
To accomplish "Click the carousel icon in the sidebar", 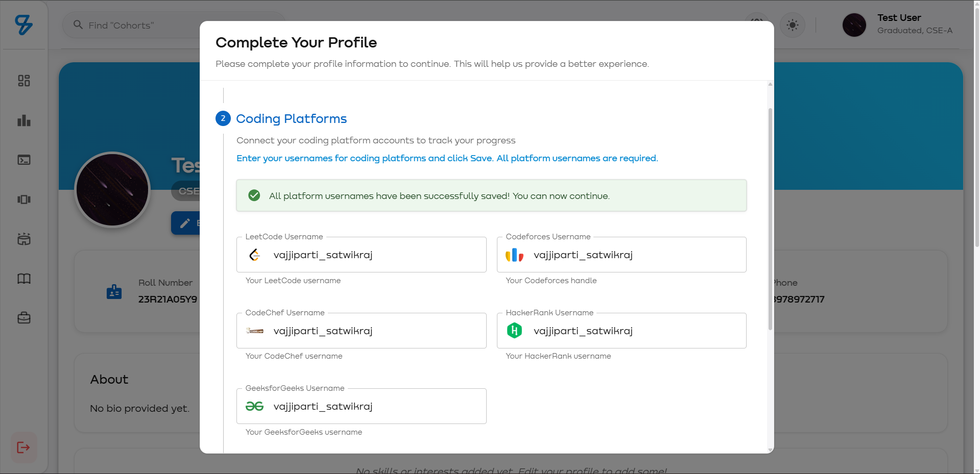I will point(23,199).
